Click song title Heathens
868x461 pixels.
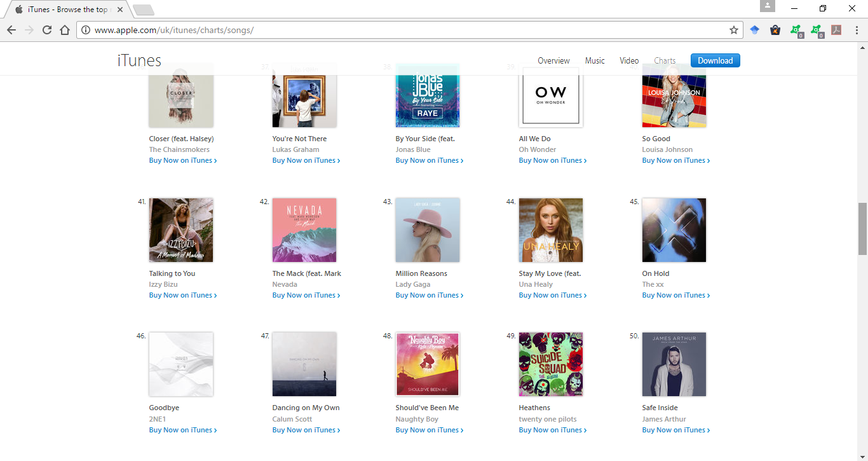pos(534,408)
